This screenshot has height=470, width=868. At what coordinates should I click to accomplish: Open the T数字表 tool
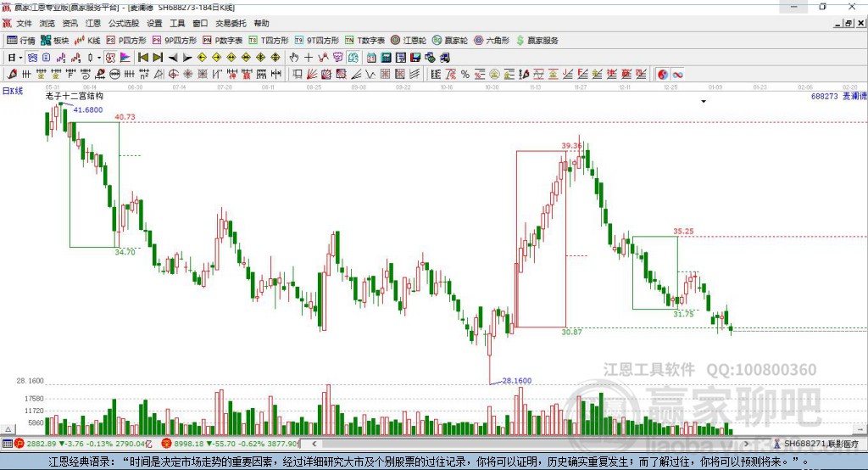pos(364,41)
